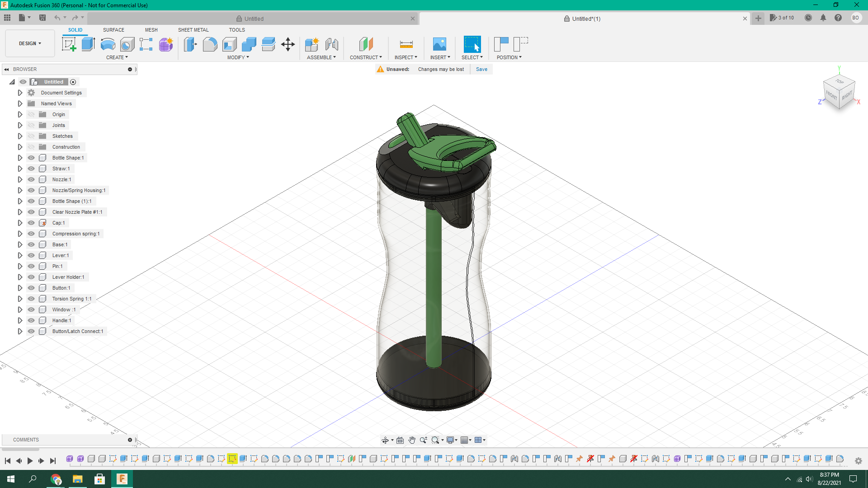Toggle visibility of Compression spring:1
The image size is (868, 488).
tap(31, 234)
